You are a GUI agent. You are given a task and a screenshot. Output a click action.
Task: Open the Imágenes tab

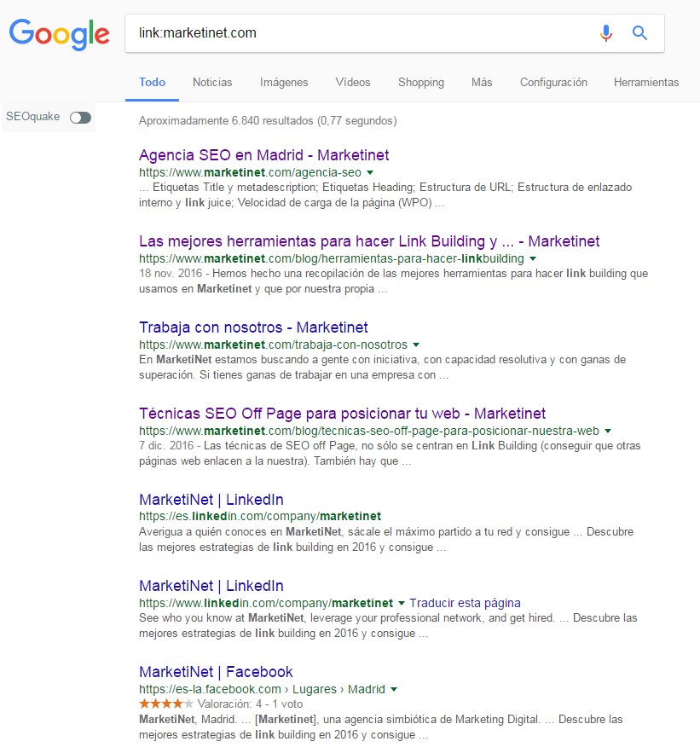tap(284, 82)
